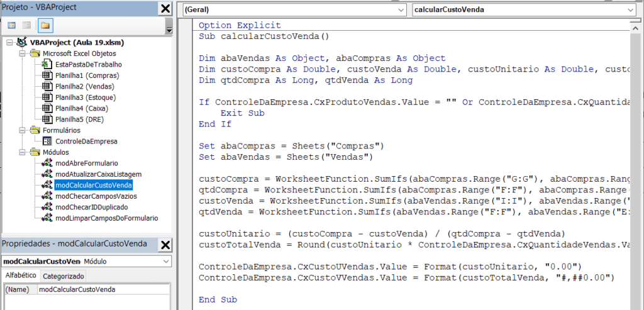Viewport: 644px width, 310px height.
Task: Click the modCalcularCustoVenda module icon
Action: click(x=47, y=185)
